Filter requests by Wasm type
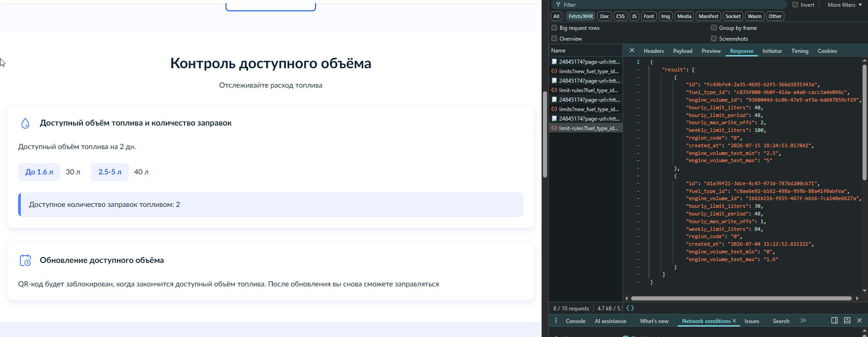The width and height of the screenshot is (868, 337). 755,16
